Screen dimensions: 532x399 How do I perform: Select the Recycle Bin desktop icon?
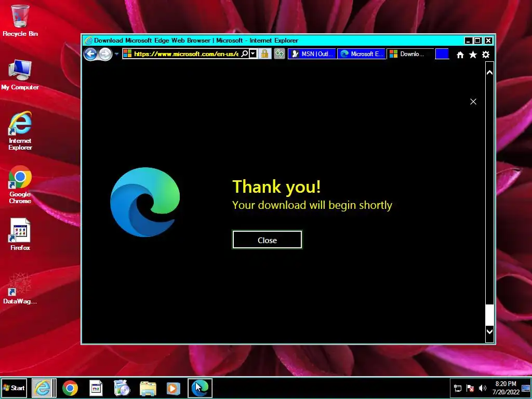point(20,20)
